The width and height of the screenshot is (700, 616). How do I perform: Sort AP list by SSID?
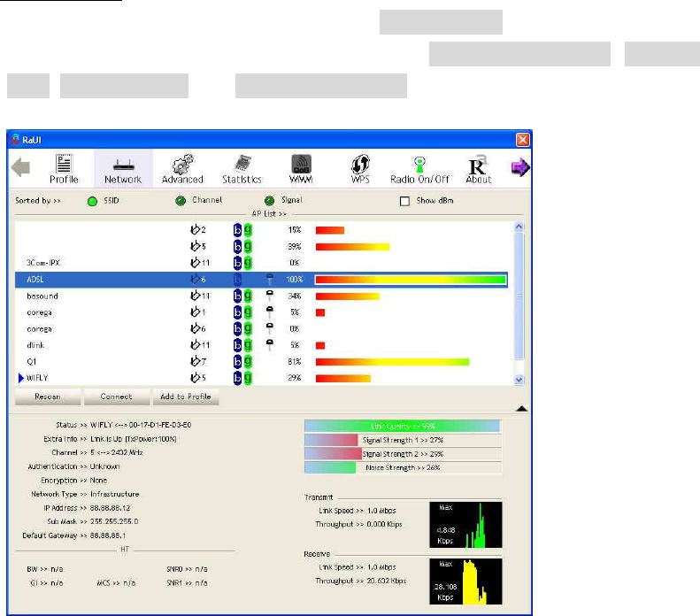92,201
